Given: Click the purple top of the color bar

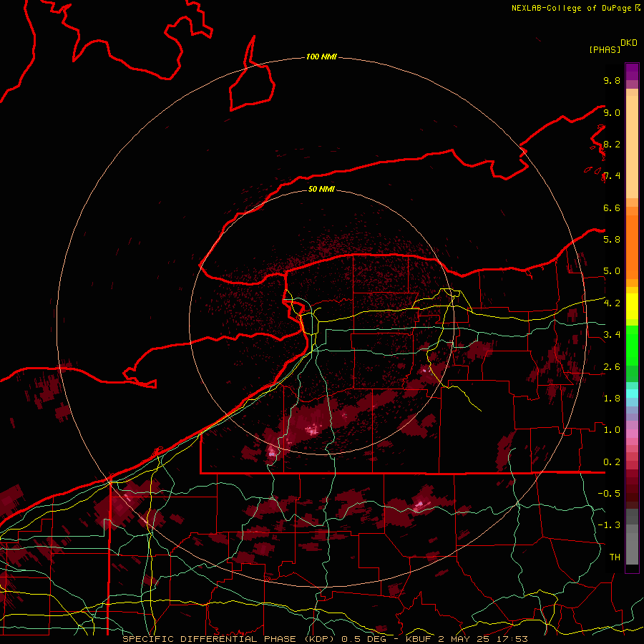Looking at the screenshot, I should (x=632, y=72).
